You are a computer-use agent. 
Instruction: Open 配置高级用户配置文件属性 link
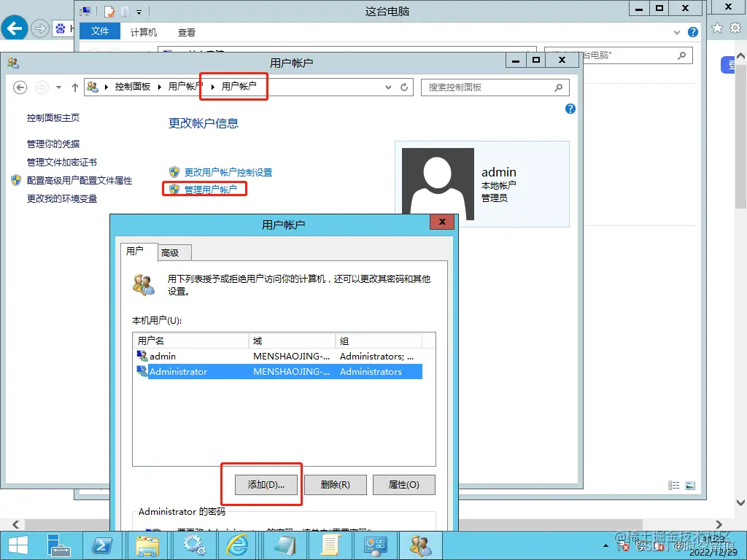[80, 181]
